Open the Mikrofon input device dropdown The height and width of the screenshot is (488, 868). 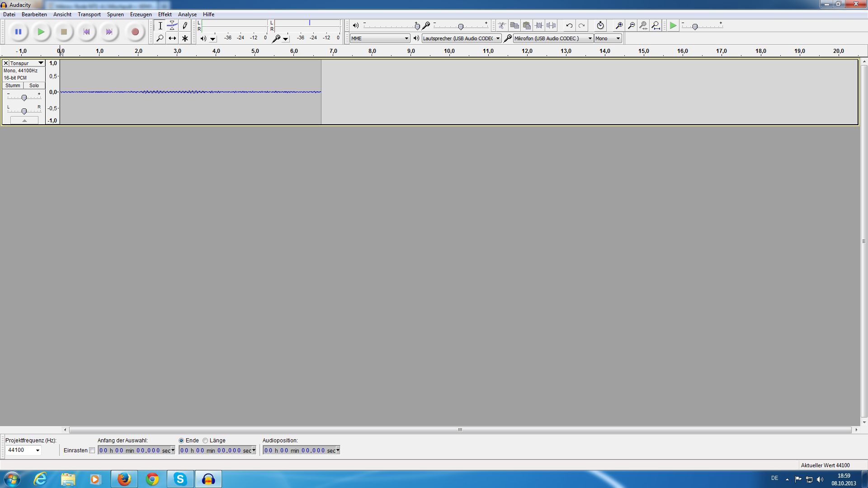[x=553, y=38]
